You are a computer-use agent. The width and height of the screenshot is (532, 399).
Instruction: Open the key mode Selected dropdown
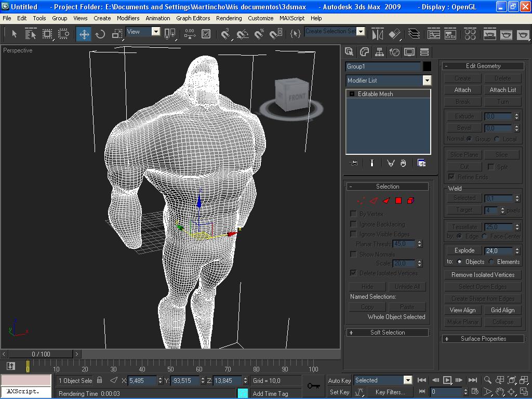[408, 380]
